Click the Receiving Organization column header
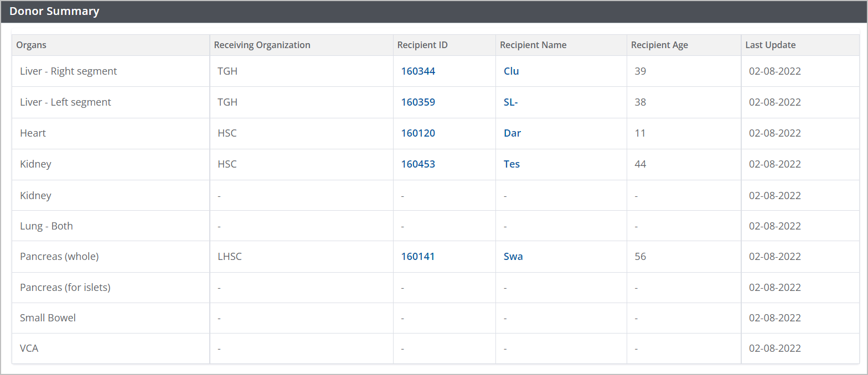 click(262, 45)
